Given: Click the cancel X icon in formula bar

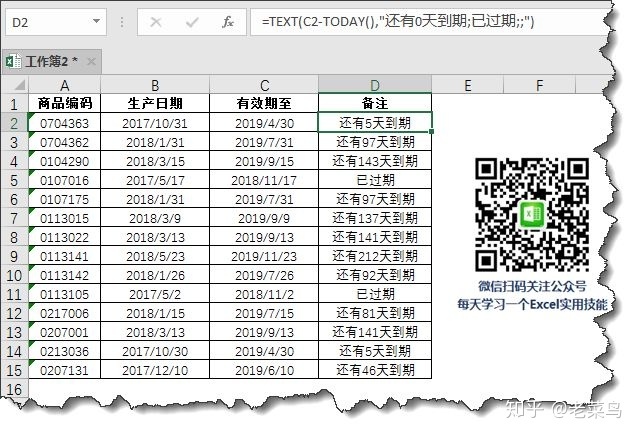Looking at the screenshot, I should (x=156, y=22).
